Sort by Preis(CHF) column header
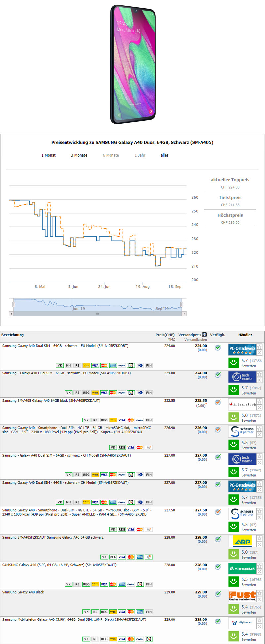 (x=165, y=335)
